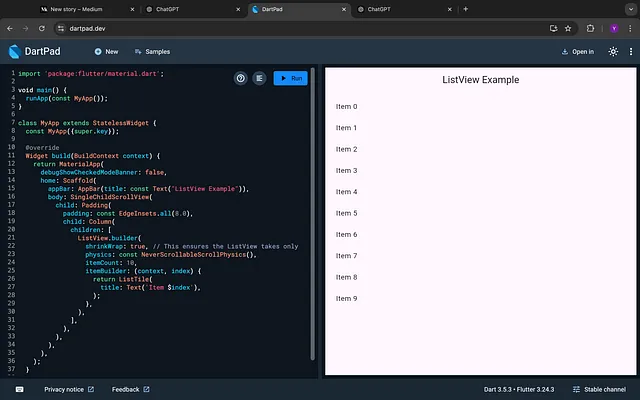
Task: Click SingleChildScrollView on line 16
Action: click(110, 197)
